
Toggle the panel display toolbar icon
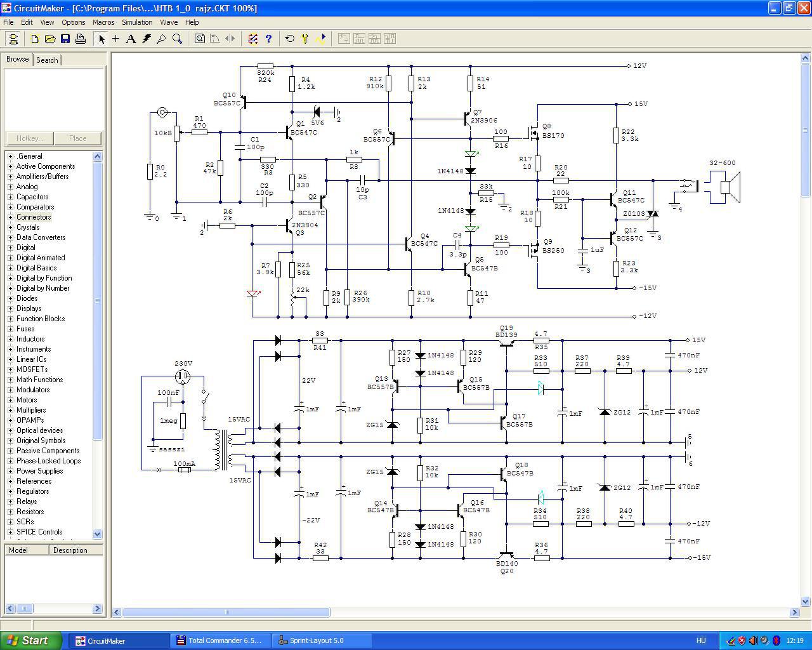pos(13,39)
